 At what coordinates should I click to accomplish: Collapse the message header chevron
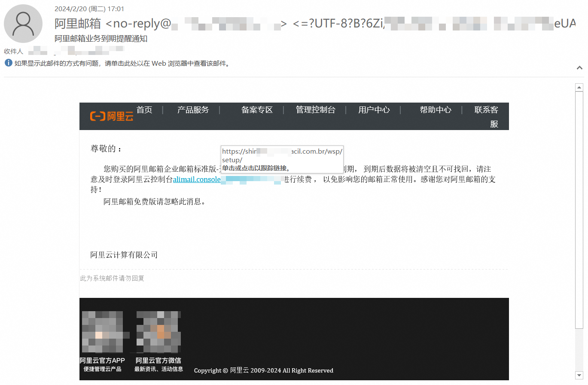pyautogui.click(x=579, y=68)
